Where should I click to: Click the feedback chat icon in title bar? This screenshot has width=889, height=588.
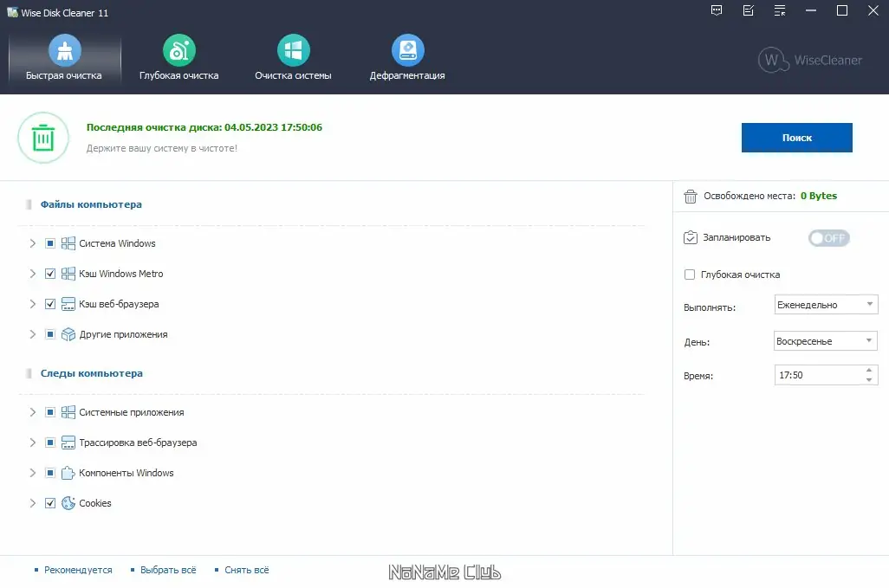click(x=717, y=10)
